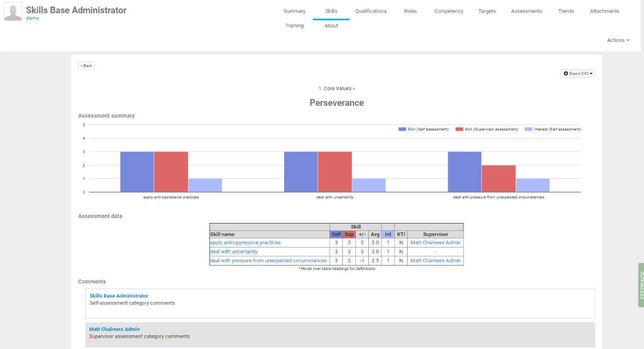Viewport: 644px width, 349px height.
Task: Click the Self column header in table
Action: 336,234
